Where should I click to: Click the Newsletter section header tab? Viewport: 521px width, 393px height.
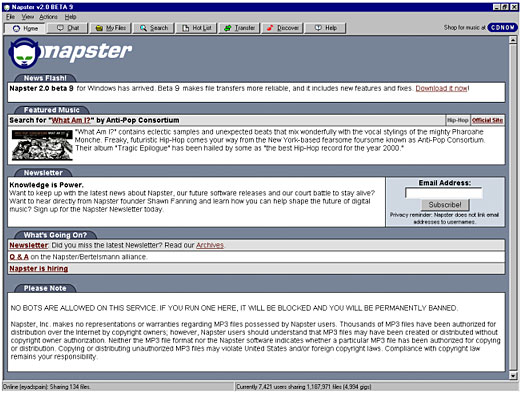click(43, 173)
